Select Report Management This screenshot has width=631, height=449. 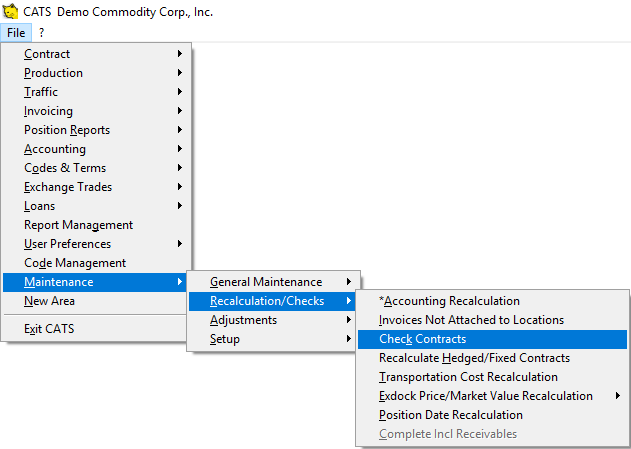(95, 225)
